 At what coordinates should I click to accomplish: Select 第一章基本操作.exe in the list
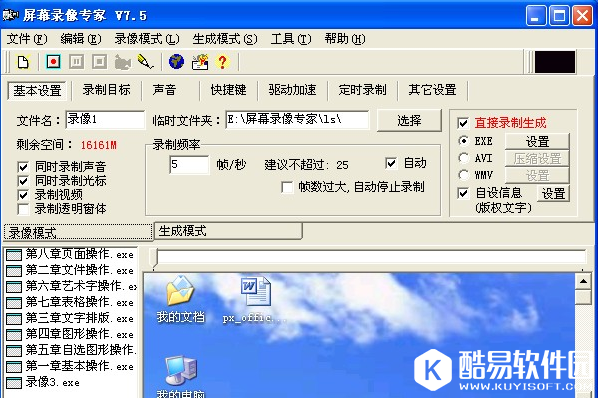[x=70, y=366]
